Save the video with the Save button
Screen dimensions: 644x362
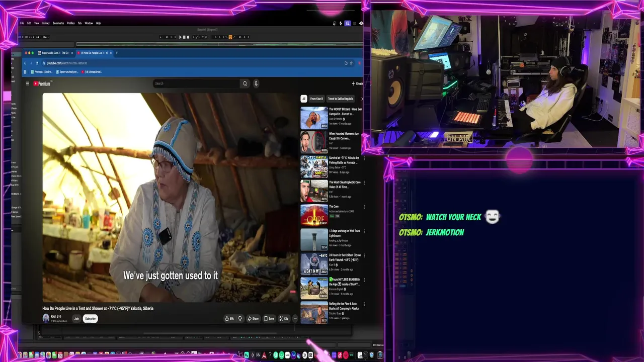point(269,318)
